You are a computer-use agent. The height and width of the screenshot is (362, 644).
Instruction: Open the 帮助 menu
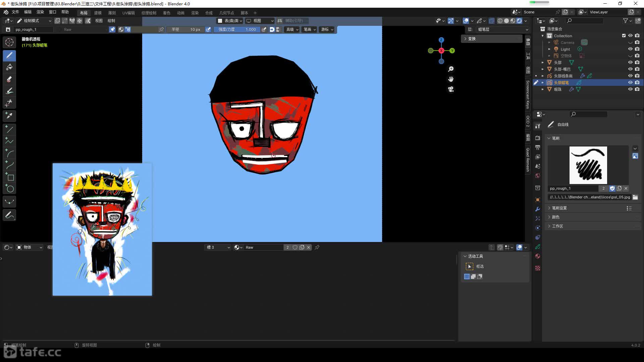(x=65, y=12)
